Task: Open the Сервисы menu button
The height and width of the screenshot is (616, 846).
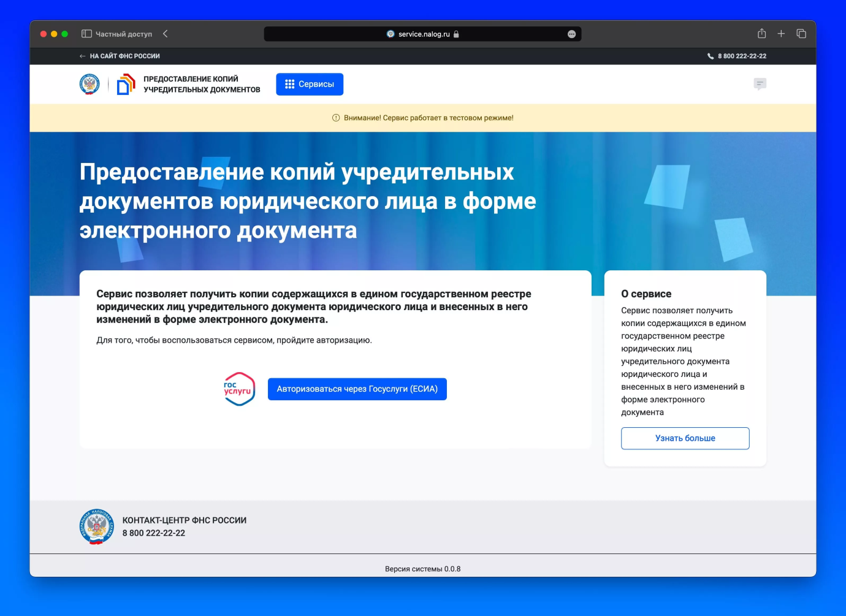Action: point(310,84)
